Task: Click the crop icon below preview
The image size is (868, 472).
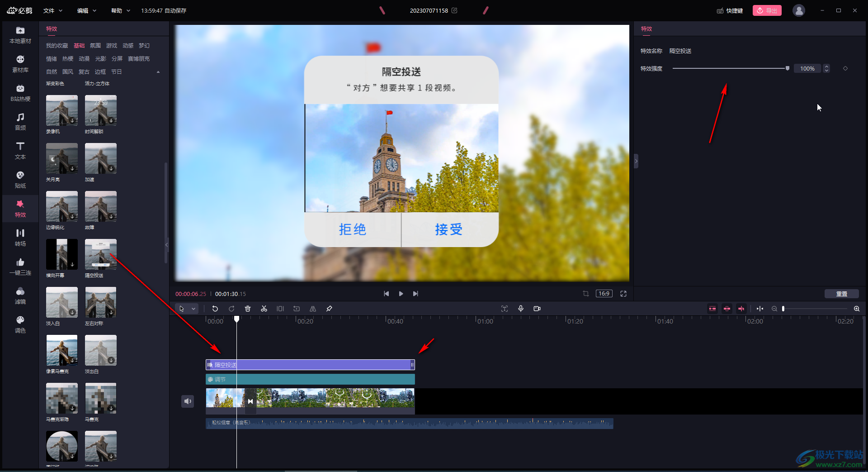Action: point(586,294)
